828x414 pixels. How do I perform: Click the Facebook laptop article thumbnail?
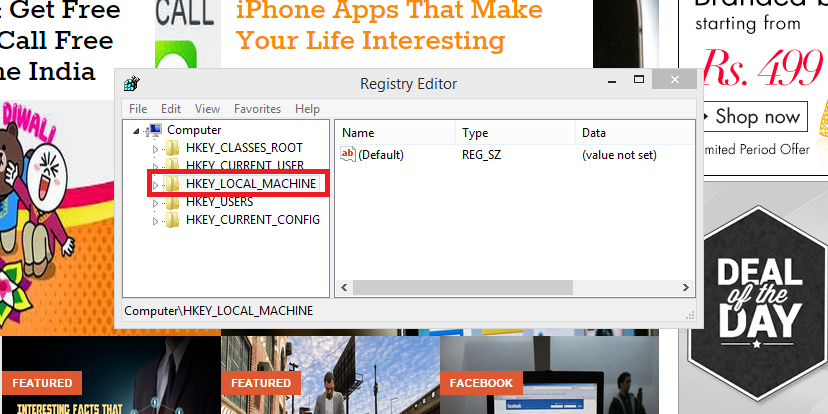pos(549,375)
